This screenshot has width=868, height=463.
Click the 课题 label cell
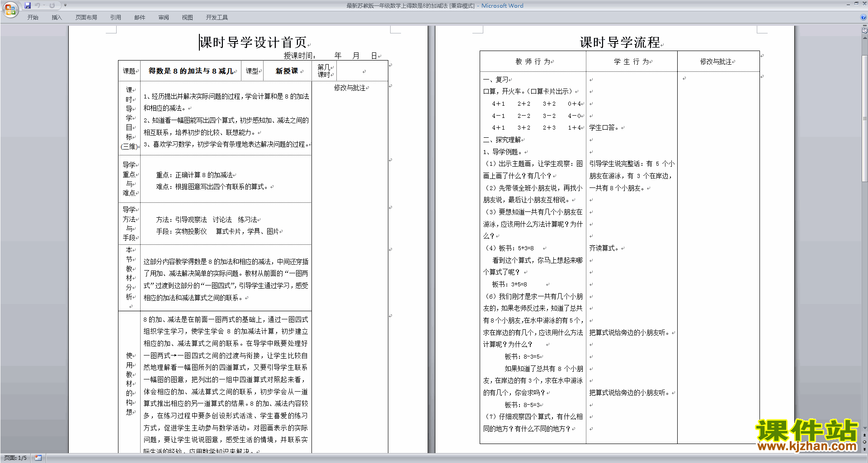[x=129, y=71]
